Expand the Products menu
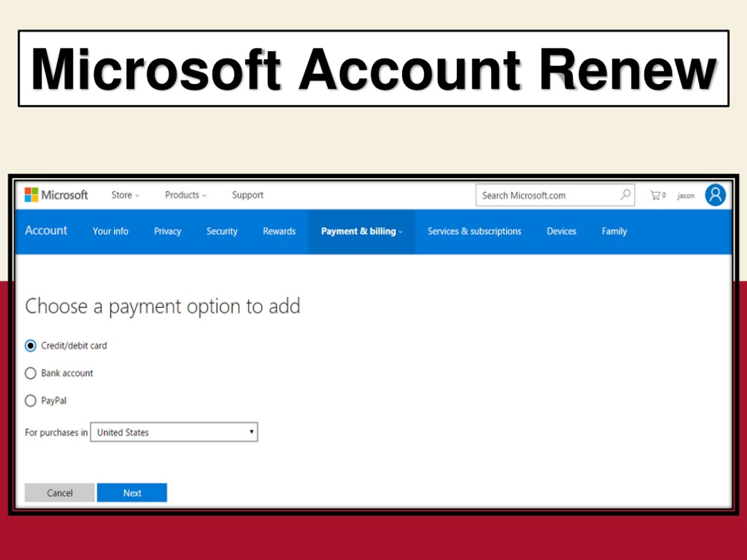747x560 pixels. coord(185,195)
